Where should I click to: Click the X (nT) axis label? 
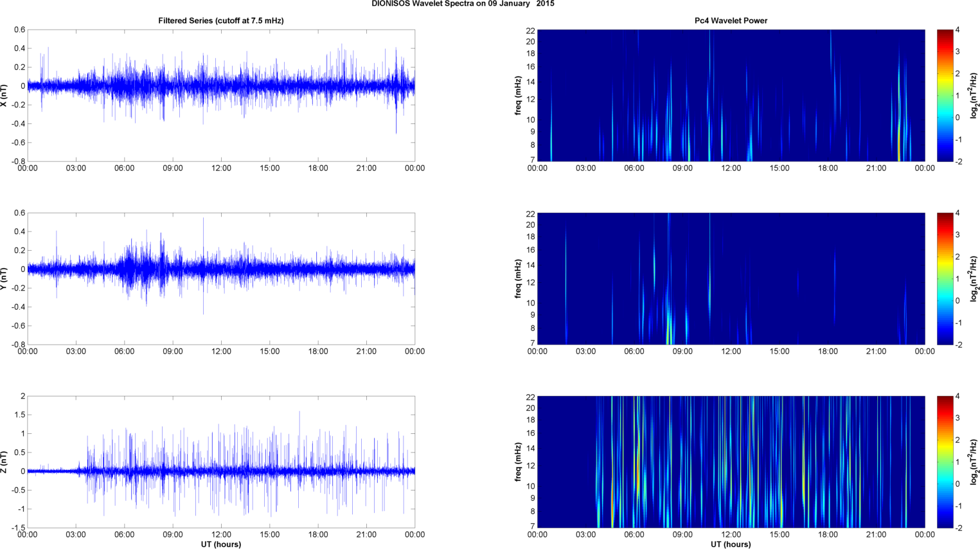click(x=4, y=95)
